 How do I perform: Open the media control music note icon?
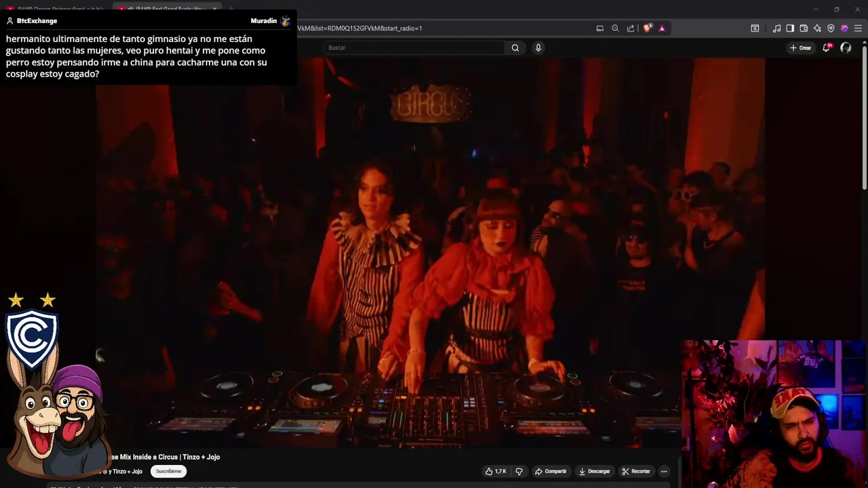point(776,28)
